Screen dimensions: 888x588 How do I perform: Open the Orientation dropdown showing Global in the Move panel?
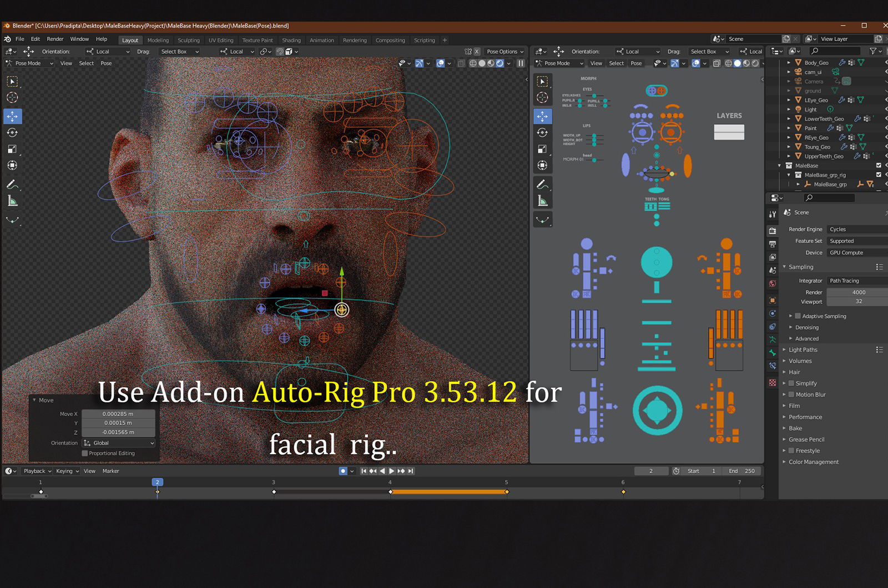pyautogui.click(x=119, y=443)
